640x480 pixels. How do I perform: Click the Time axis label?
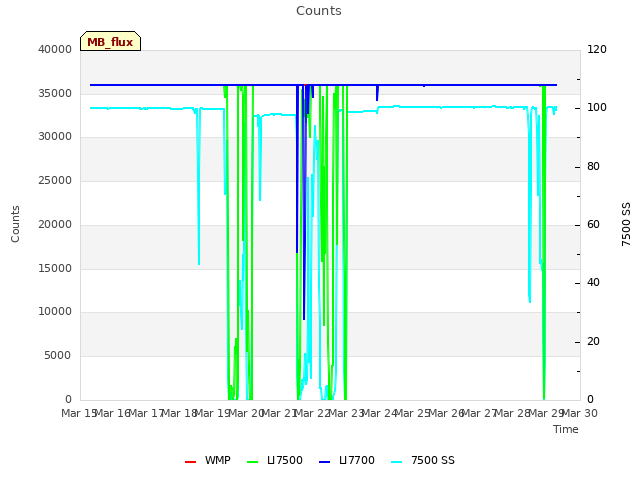[566, 429]
